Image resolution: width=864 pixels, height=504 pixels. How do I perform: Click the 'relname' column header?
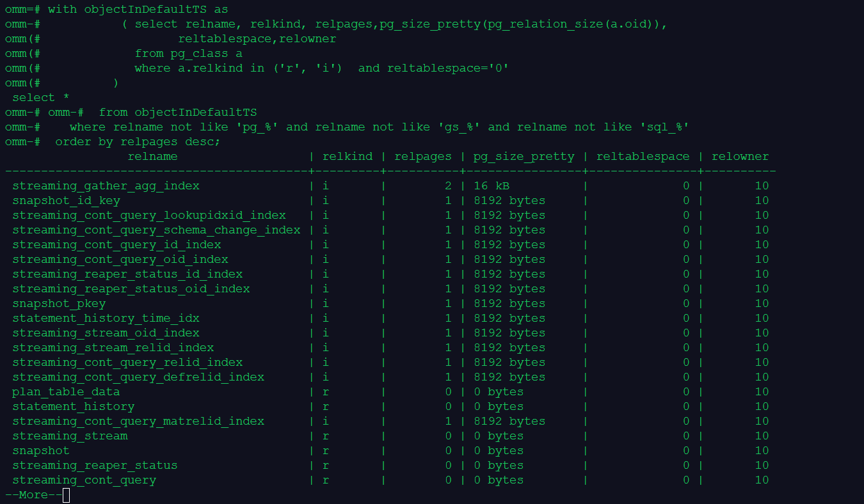click(153, 156)
